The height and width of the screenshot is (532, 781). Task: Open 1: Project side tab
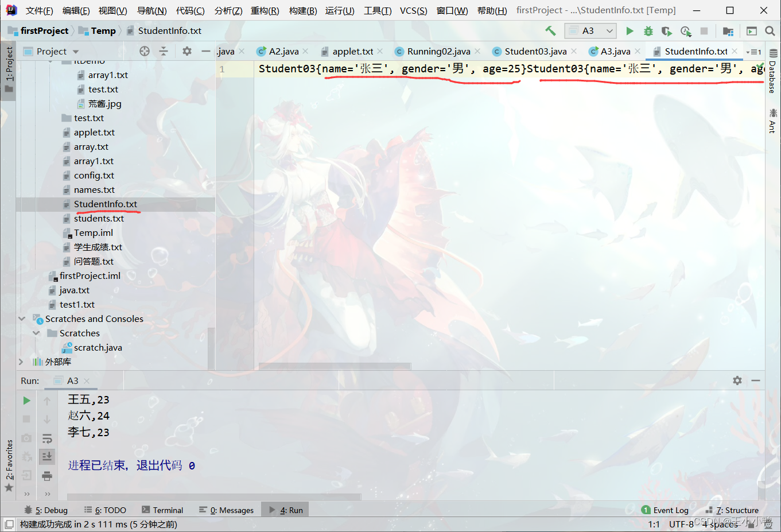(9, 69)
